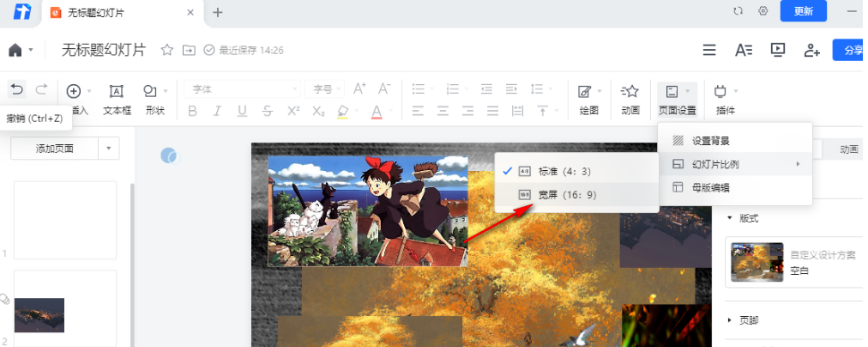The image size is (868, 347).
Task: Select 设置背景 menu entry
Action: pyautogui.click(x=711, y=140)
